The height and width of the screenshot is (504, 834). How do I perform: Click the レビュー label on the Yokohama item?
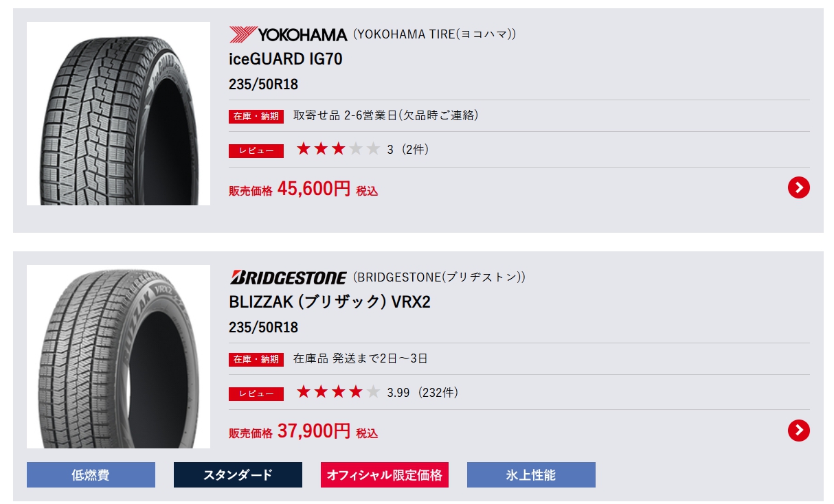[256, 150]
